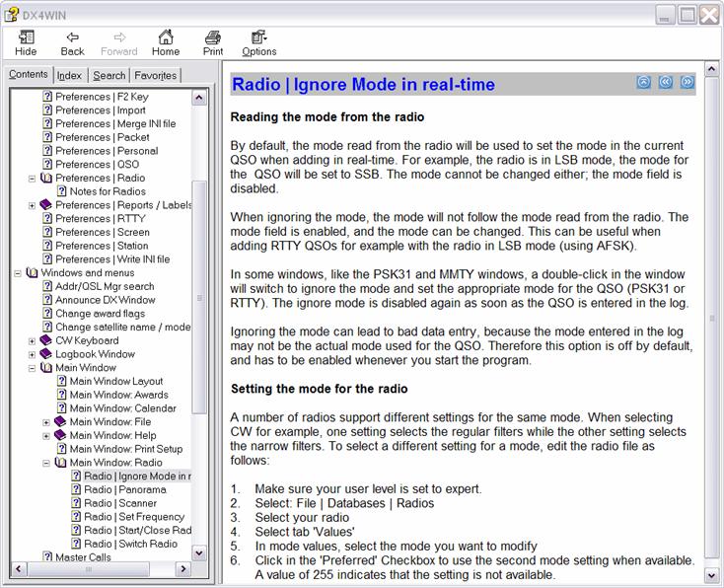Open the Announce DX Window topic
The image size is (724, 588).
(106, 300)
